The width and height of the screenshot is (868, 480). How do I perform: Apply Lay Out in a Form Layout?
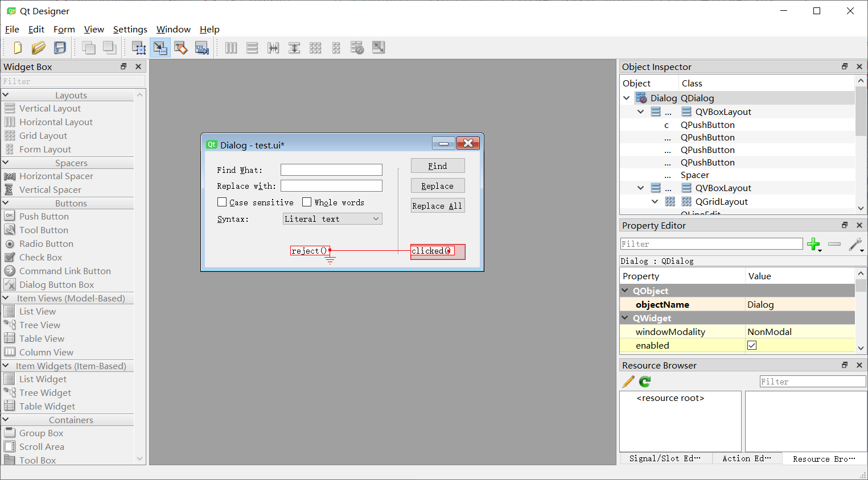[336, 48]
